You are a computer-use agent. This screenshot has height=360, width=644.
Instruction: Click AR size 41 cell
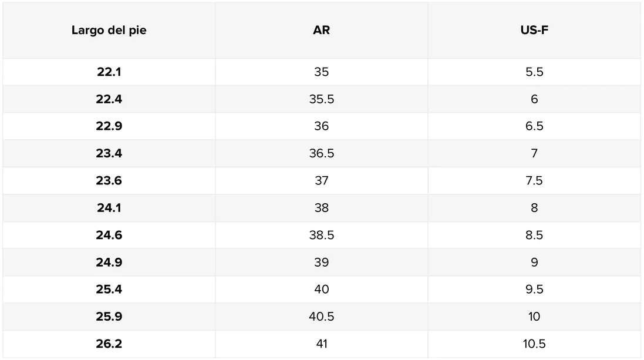pyautogui.click(x=321, y=344)
